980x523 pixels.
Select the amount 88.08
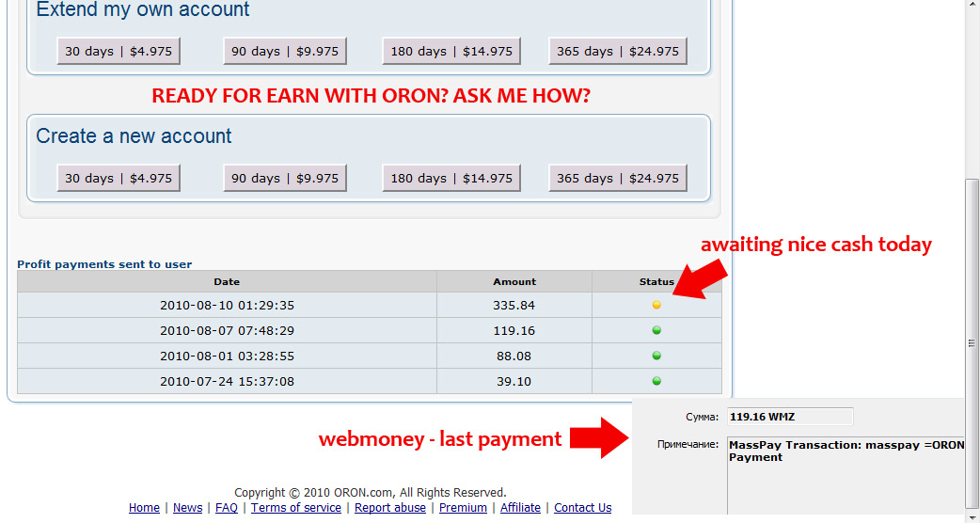tap(514, 357)
